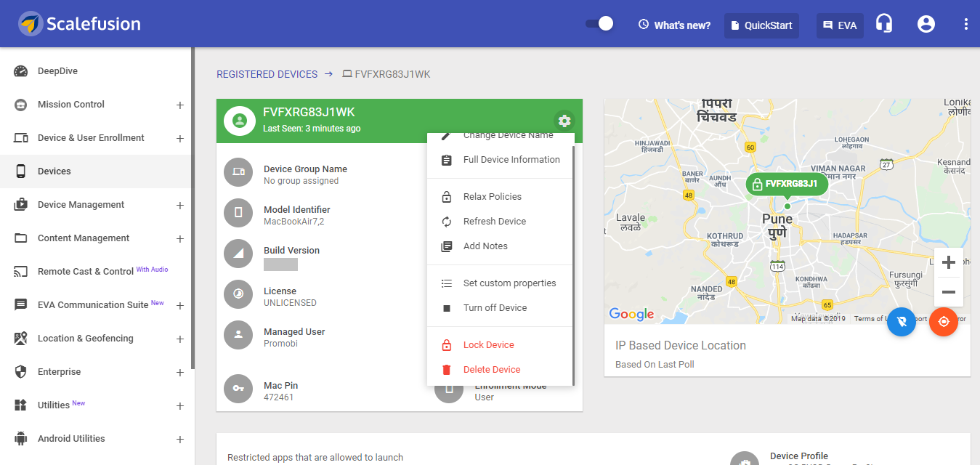This screenshot has width=980, height=465.
Task: Open Enterprise in the sidebar
Action: point(60,372)
